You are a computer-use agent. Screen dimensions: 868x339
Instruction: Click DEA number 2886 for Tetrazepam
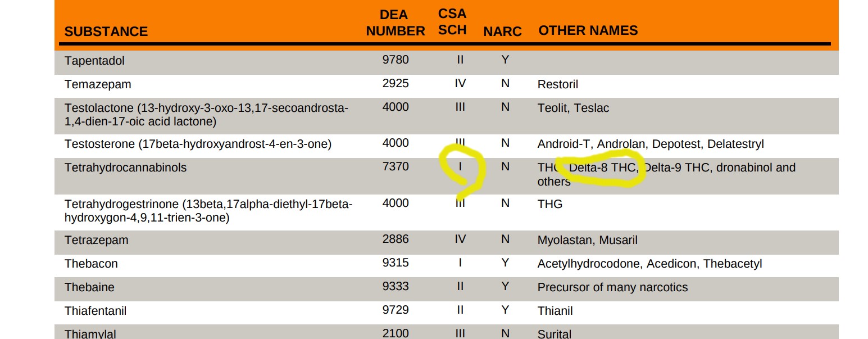[396, 239]
